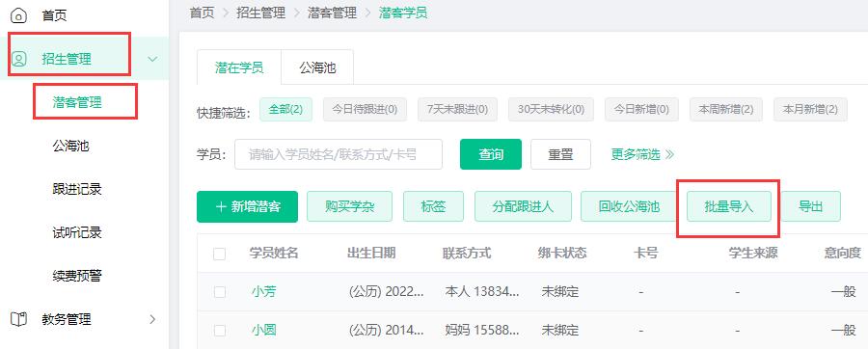868x349 pixels.
Task: Click the 绑卡状态 column header
Action: pyautogui.click(x=562, y=254)
